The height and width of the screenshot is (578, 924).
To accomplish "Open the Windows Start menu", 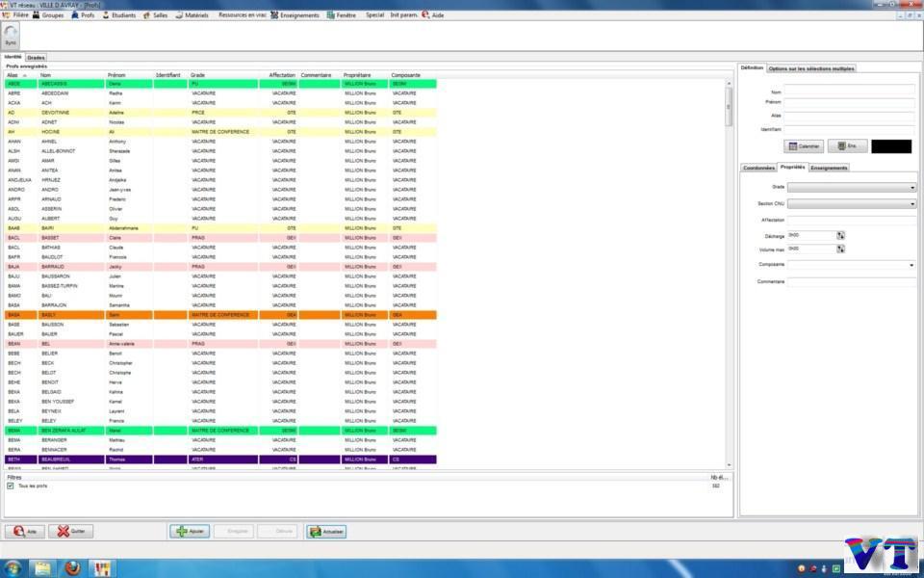I will point(13,567).
